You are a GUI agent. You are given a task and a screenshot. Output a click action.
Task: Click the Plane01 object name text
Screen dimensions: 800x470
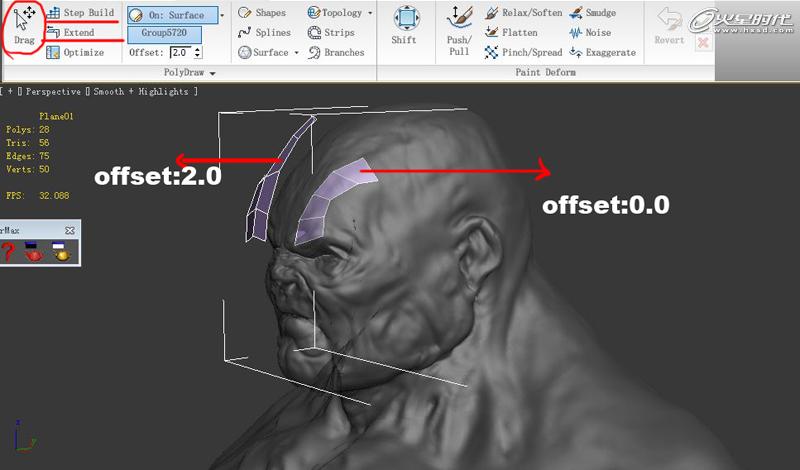(x=56, y=116)
